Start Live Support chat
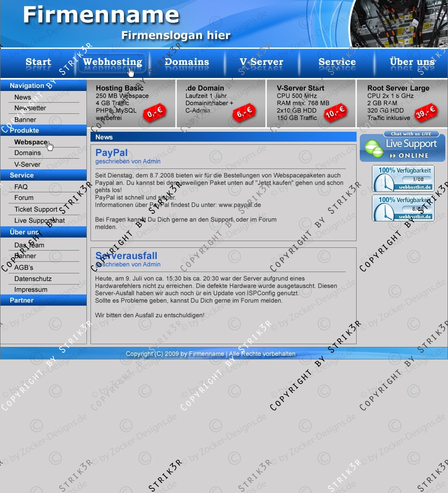 (402, 146)
